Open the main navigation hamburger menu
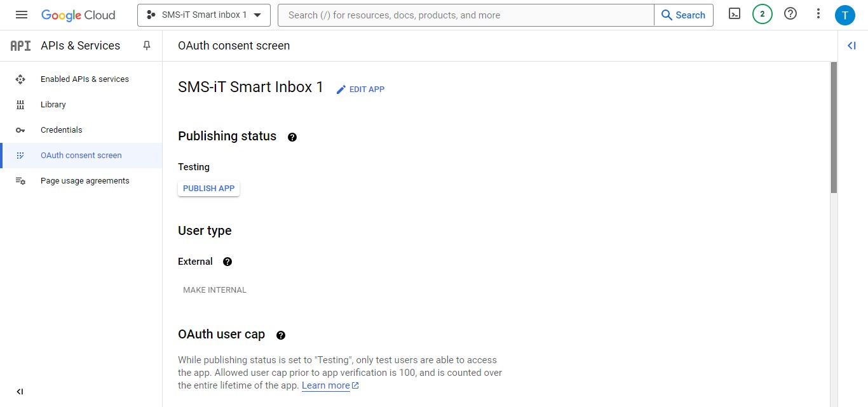 pos(22,15)
